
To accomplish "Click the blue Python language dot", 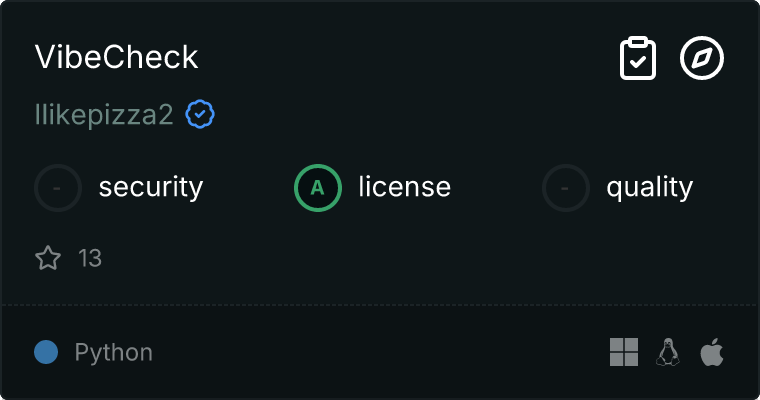I will [x=46, y=352].
